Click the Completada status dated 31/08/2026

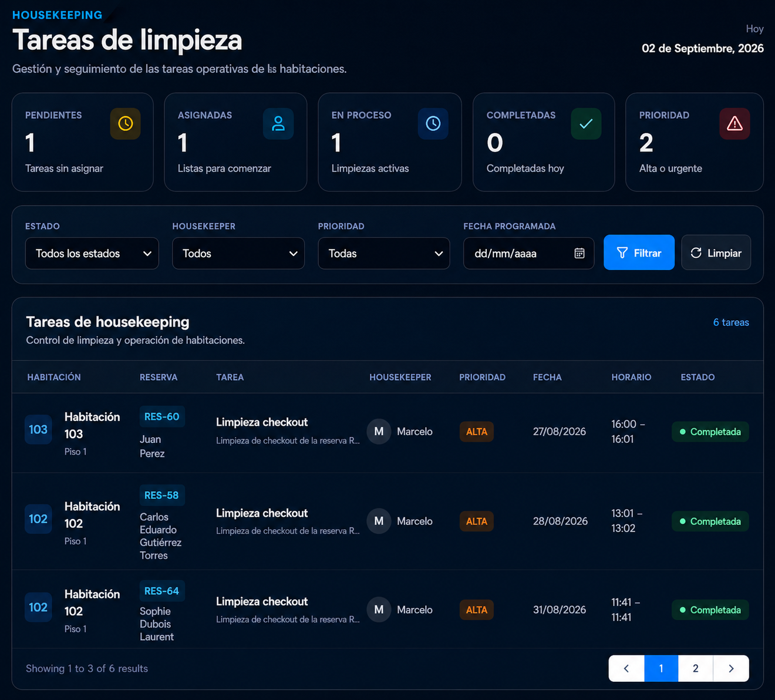(710, 610)
